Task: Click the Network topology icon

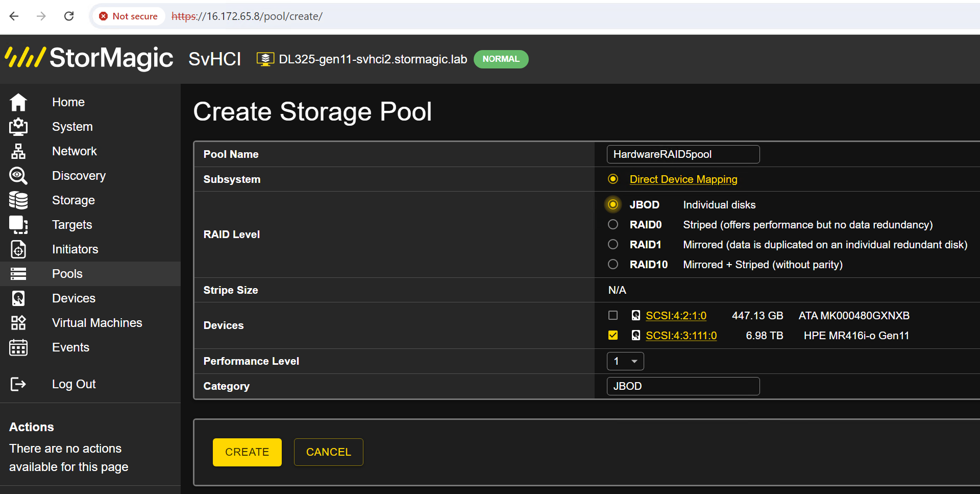Action: 18,151
